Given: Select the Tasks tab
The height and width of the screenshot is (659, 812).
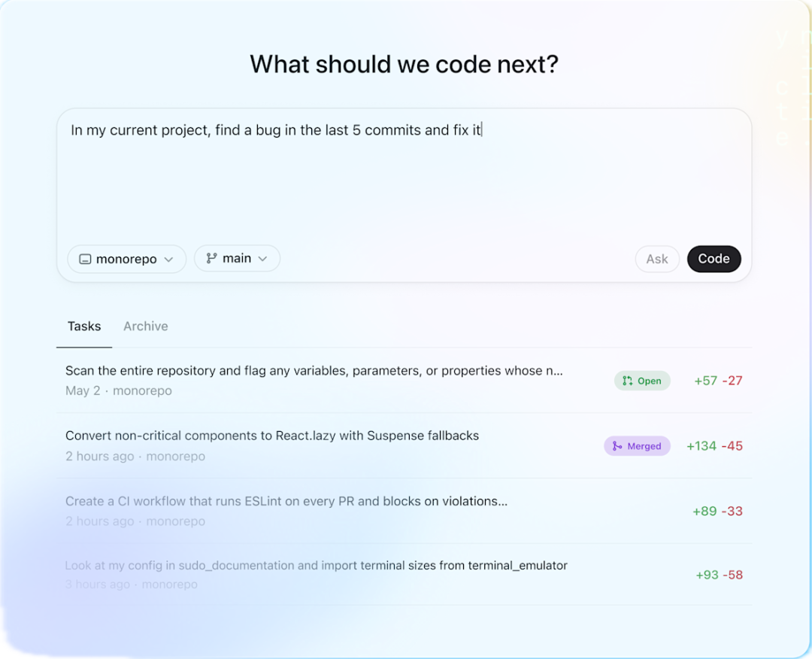Looking at the screenshot, I should (84, 326).
